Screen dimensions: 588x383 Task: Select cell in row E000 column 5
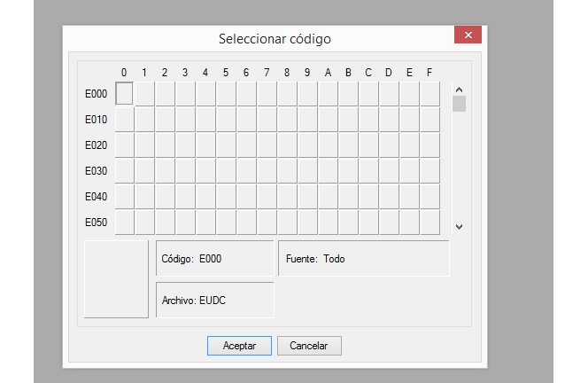coord(226,93)
